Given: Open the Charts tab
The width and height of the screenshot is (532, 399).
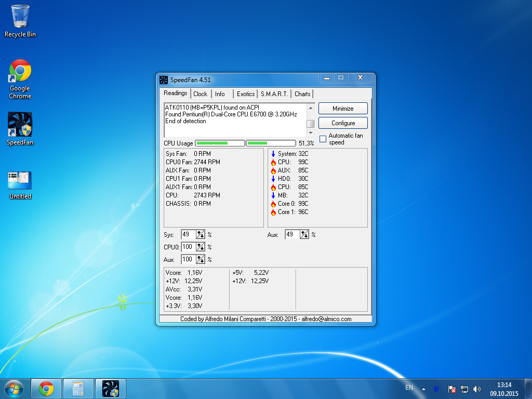Looking at the screenshot, I should coord(302,94).
